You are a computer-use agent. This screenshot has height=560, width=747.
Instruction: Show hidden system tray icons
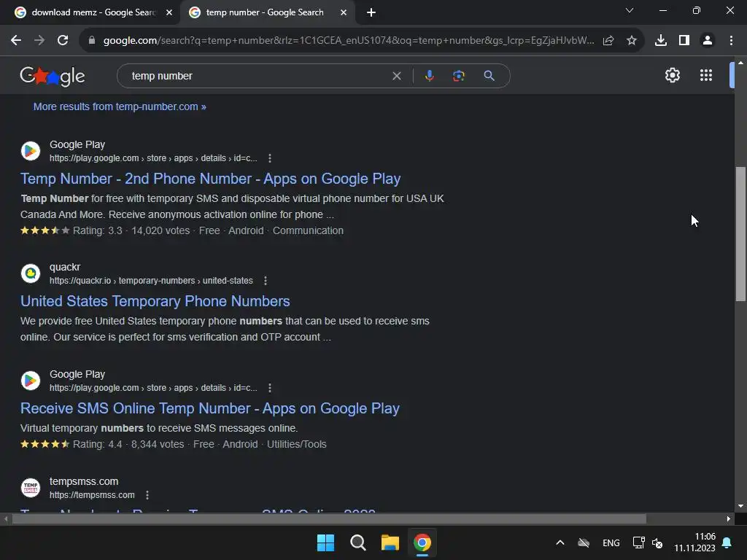560,542
